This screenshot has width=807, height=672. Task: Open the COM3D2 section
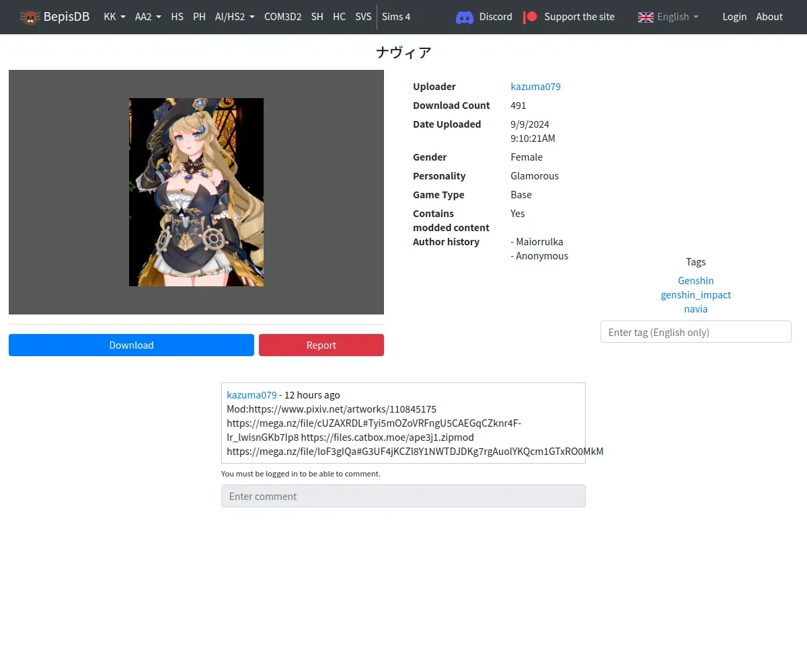click(282, 17)
